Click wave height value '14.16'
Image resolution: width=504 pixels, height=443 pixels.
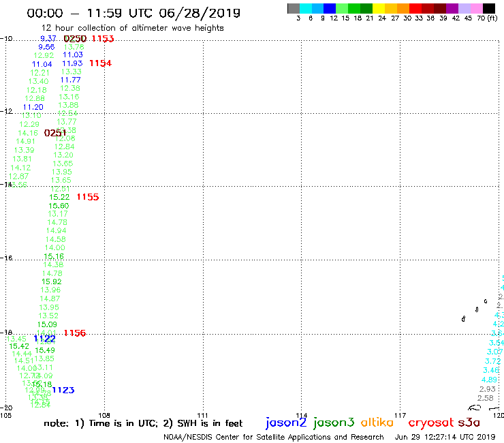[x=28, y=133]
